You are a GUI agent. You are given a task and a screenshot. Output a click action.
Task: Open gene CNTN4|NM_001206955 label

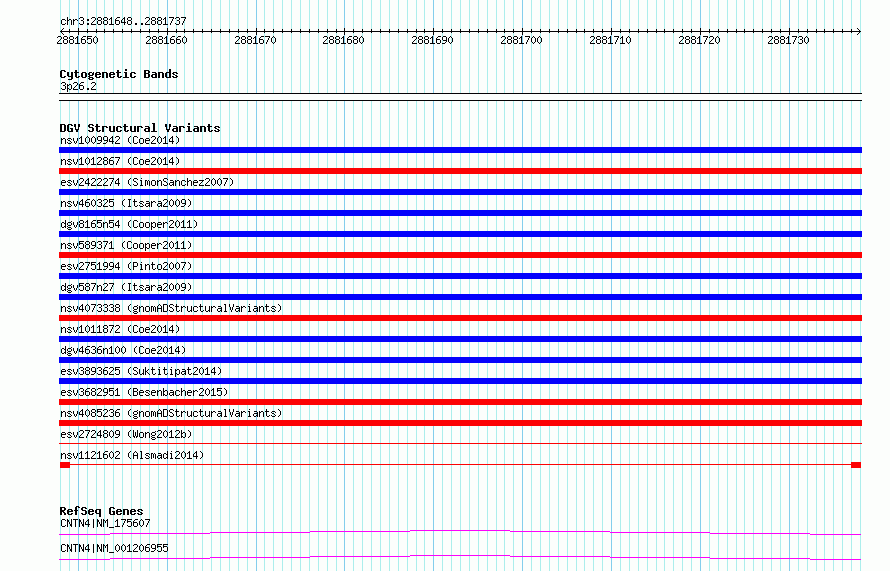[114, 548]
